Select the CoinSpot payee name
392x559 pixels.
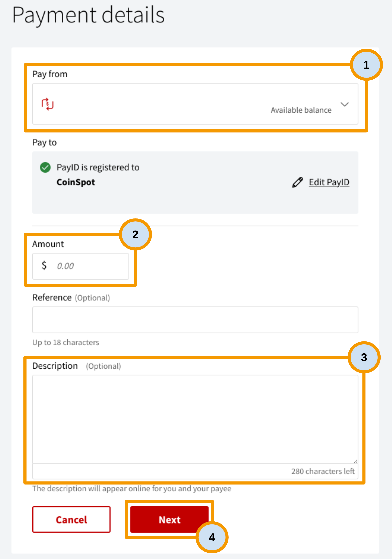(x=76, y=182)
